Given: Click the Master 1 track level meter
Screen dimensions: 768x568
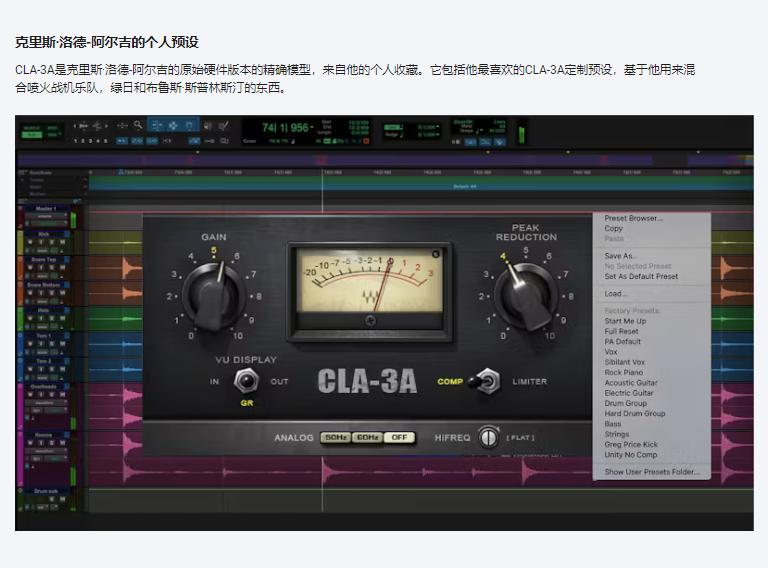Looking at the screenshot, I should (73, 220).
